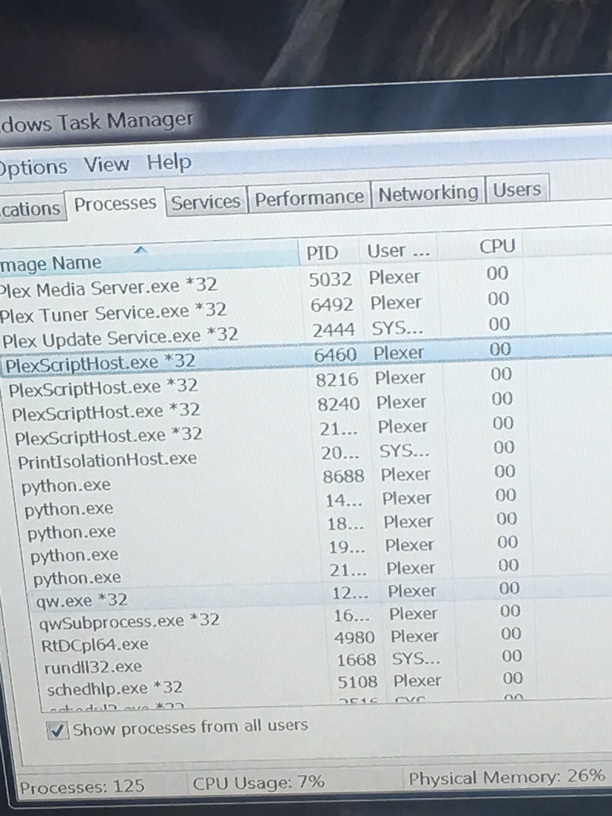Switch to the Services tab
This screenshot has width=612, height=816.
(x=206, y=202)
